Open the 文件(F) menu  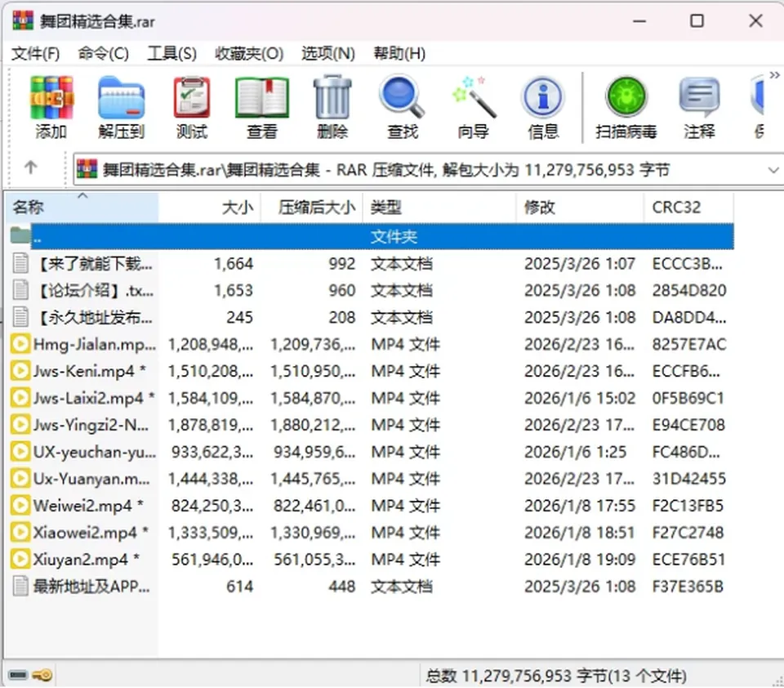(x=35, y=54)
